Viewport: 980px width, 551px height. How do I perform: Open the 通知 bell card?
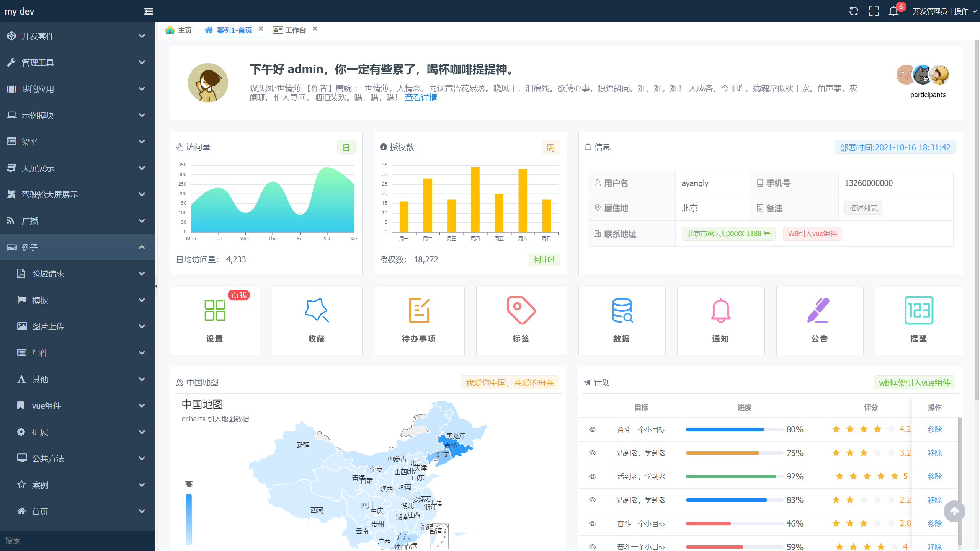tap(721, 321)
